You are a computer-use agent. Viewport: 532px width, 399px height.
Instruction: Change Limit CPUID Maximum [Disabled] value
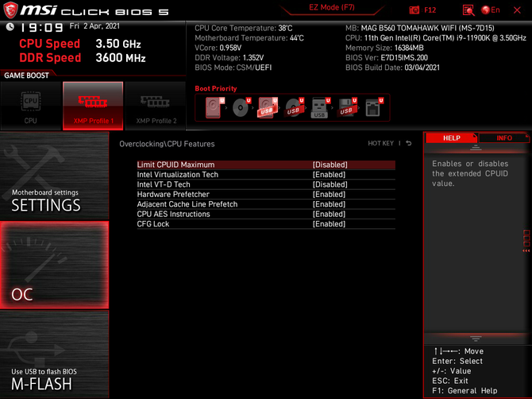click(x=330, y=165)
